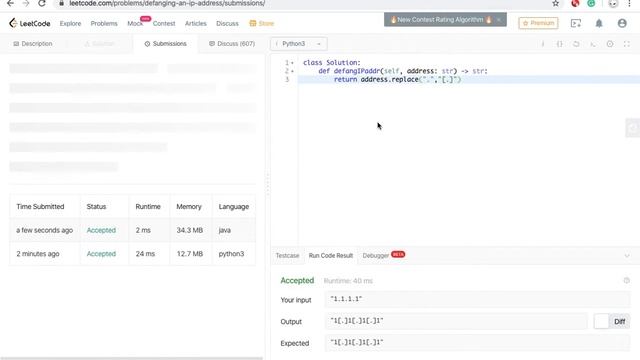
Task: Click the editor info icon
Action: coord(542,44)
